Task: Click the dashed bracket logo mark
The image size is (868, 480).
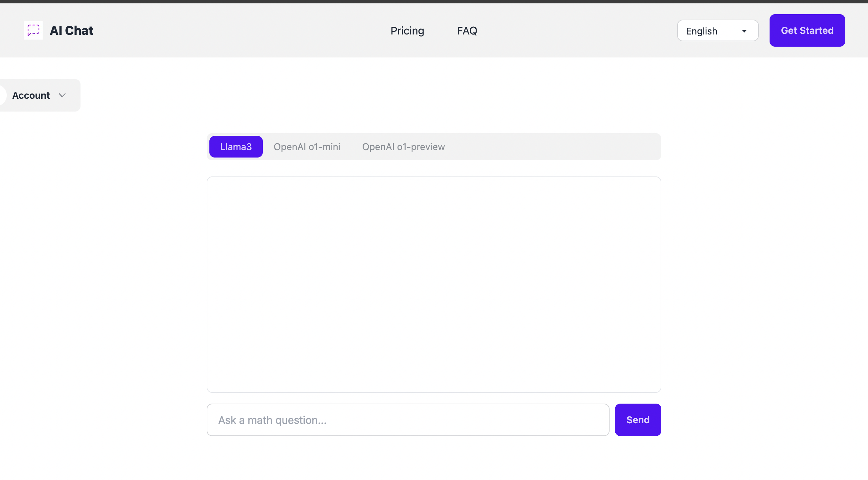Action: coord(33,30)
